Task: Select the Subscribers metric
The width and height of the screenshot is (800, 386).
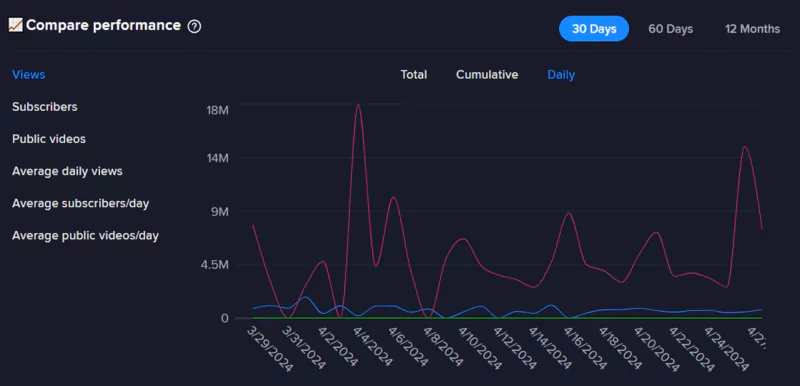Action: point(45,107)
